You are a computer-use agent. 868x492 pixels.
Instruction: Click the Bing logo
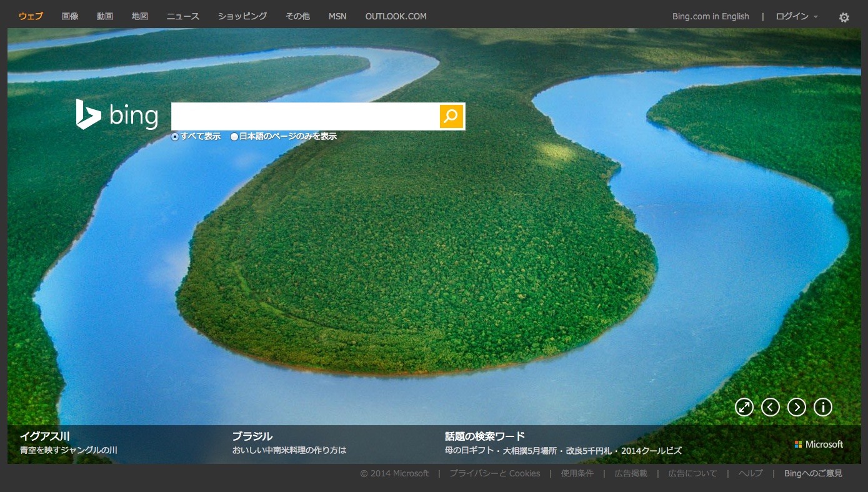117,115
